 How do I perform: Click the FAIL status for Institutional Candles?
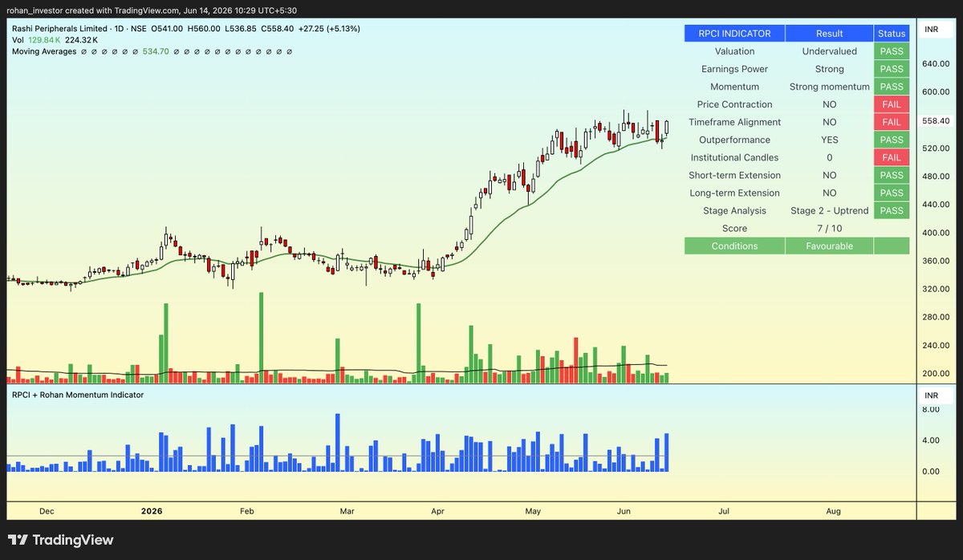coord(892,157)
